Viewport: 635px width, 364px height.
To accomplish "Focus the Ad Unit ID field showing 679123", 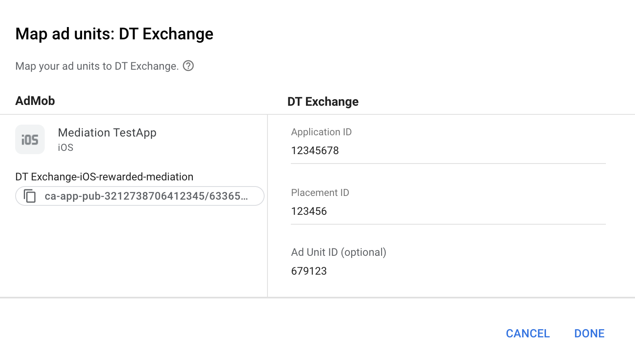I will tap(448, 271).
